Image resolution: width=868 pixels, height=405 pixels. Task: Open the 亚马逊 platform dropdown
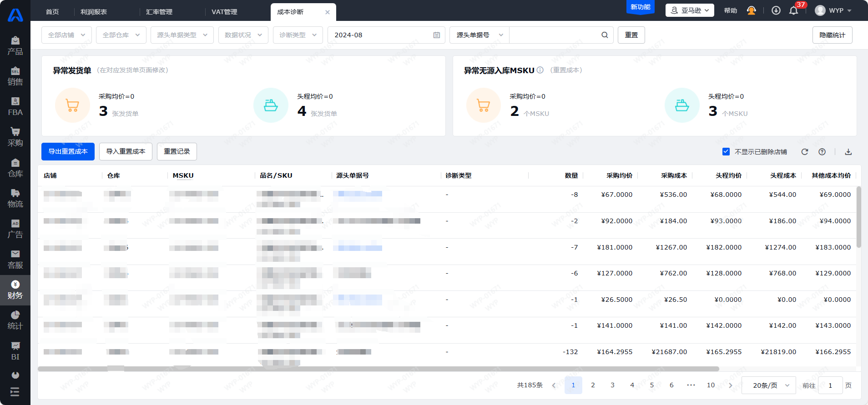(x=690, y=10)
